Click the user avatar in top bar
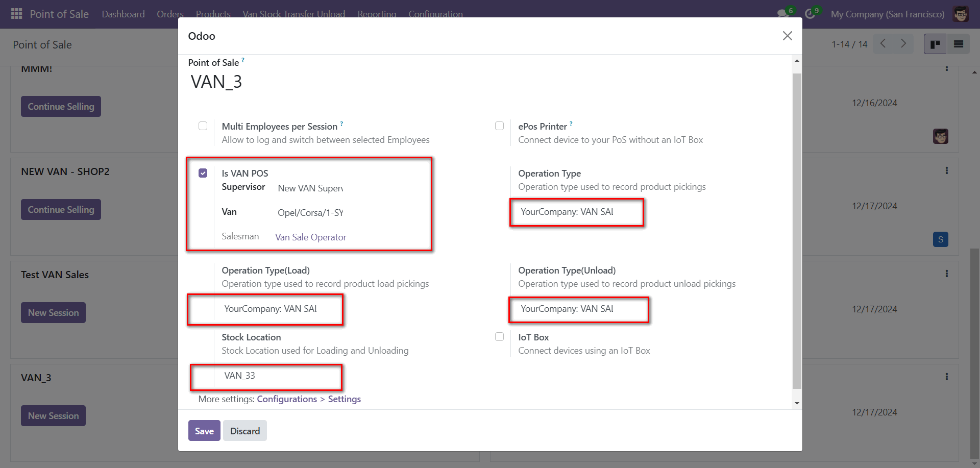Screen dimensions: 980x468 961,14
